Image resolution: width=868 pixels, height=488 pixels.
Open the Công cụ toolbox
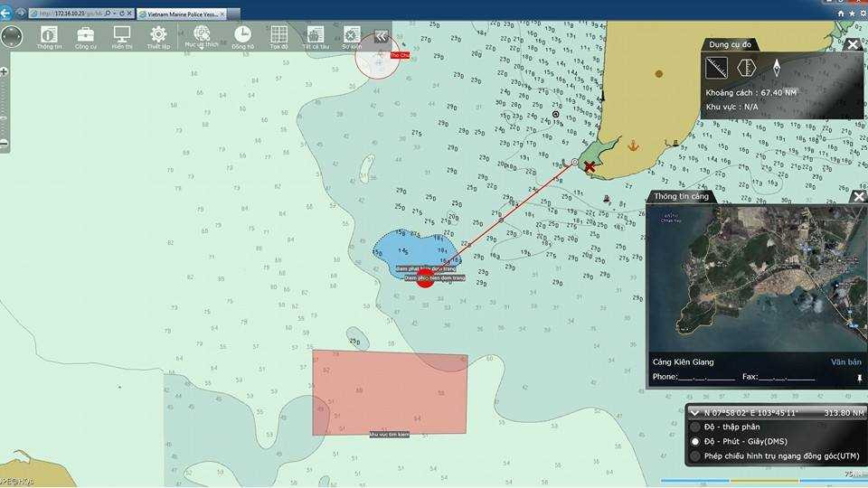pos(86,36)
